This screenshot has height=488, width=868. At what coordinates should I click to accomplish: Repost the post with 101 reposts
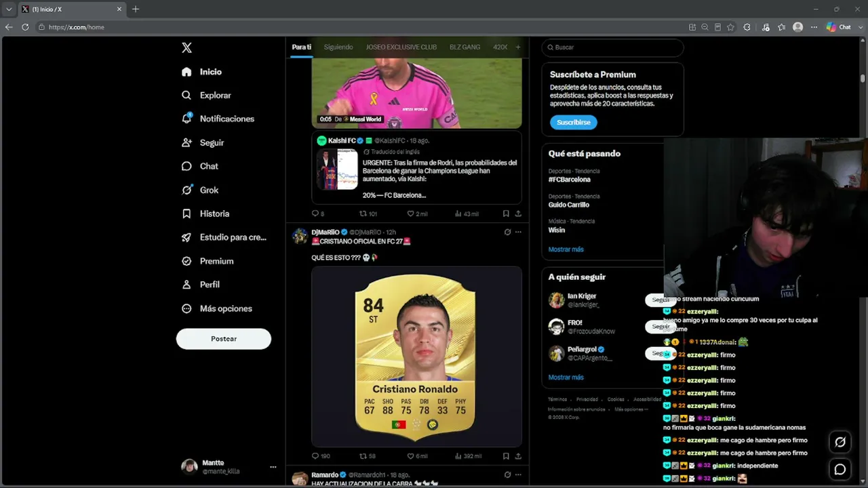tap(368, 214)
